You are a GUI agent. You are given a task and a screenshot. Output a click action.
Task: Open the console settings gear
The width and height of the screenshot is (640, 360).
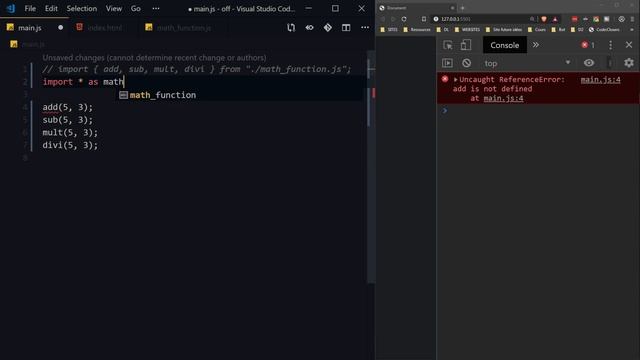[629, 63]
